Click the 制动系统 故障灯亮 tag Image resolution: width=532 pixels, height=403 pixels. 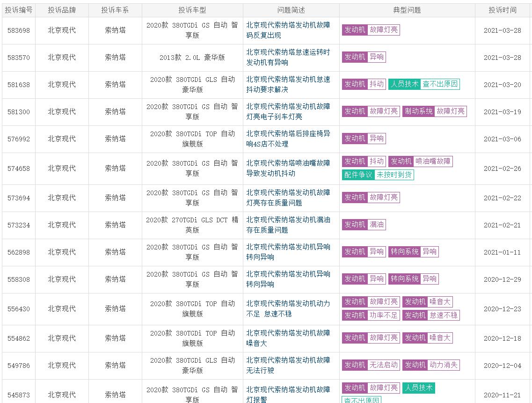pos(434,111)
